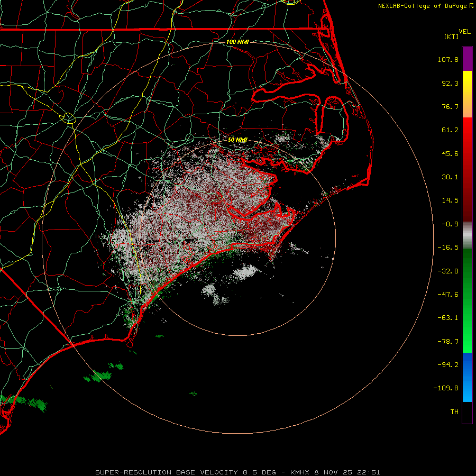Click the Super-Resolution Base Velocity caption
Viewport: 476px width, 476px height.
[x=237, y=472]
